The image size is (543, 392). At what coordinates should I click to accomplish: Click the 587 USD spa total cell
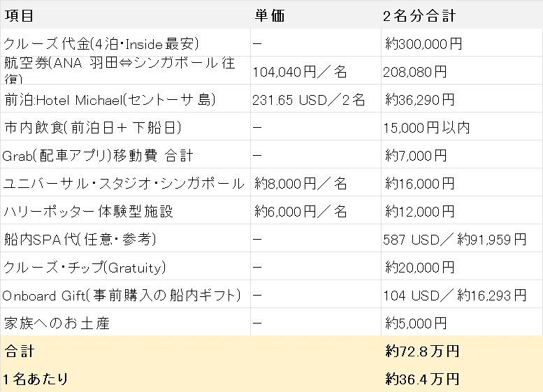point(455,240)
